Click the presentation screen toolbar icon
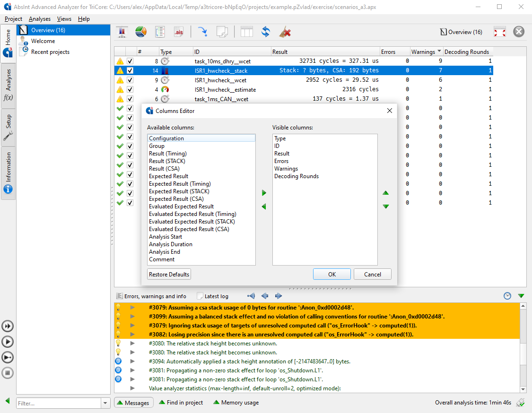Screen dimensions: 532x413 pyautogui.click(x=122, y=32)
